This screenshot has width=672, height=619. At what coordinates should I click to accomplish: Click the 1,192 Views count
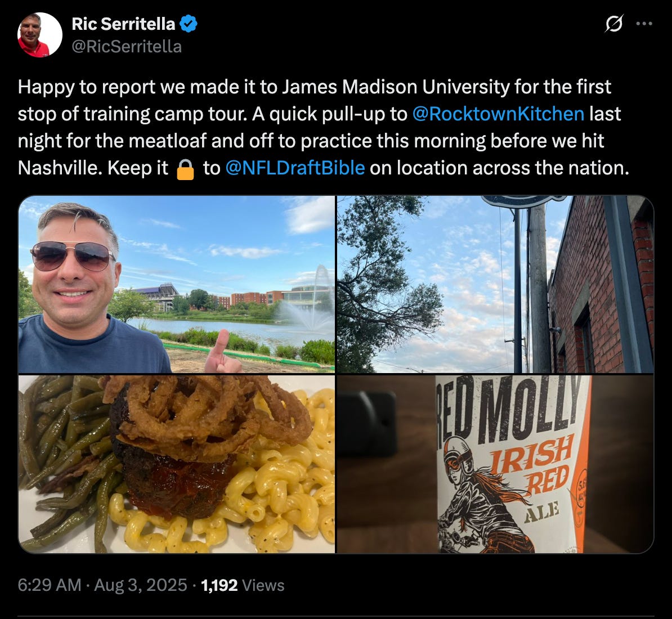point(243,585)
